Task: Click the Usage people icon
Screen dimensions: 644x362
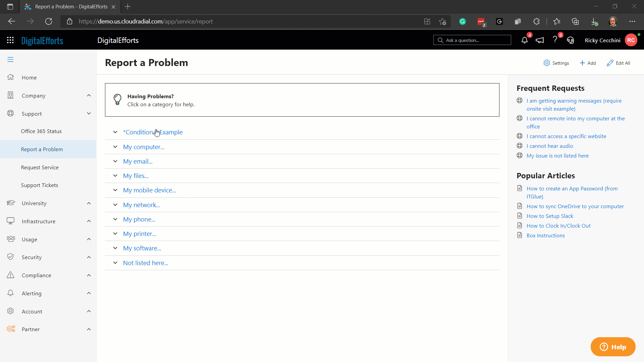Action: coord(11,239)
